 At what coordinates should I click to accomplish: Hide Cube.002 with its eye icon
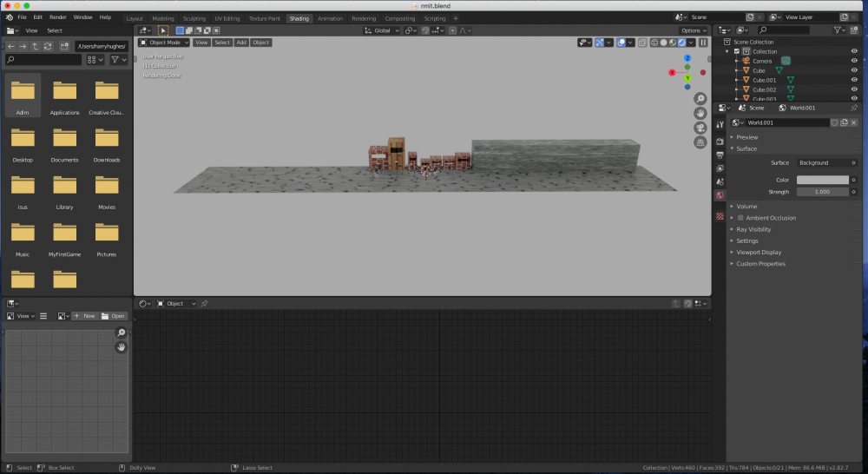click(854, 89)
